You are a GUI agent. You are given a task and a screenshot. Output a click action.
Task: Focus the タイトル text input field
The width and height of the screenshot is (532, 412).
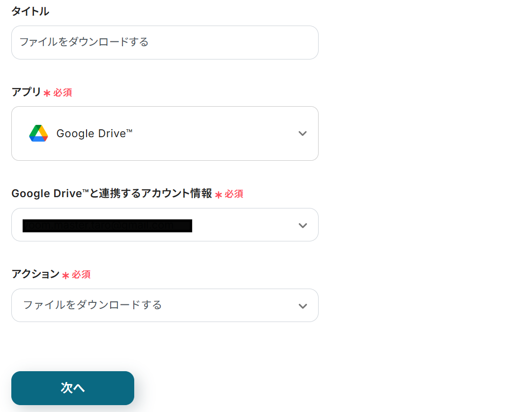pyautogui.click(x=165, y=42)
